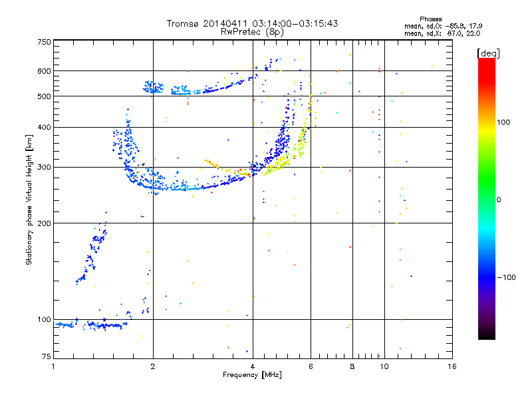532x399 pixels.
Task: Click the y-axis tick label '75'
Action: (x=47, y=356)
